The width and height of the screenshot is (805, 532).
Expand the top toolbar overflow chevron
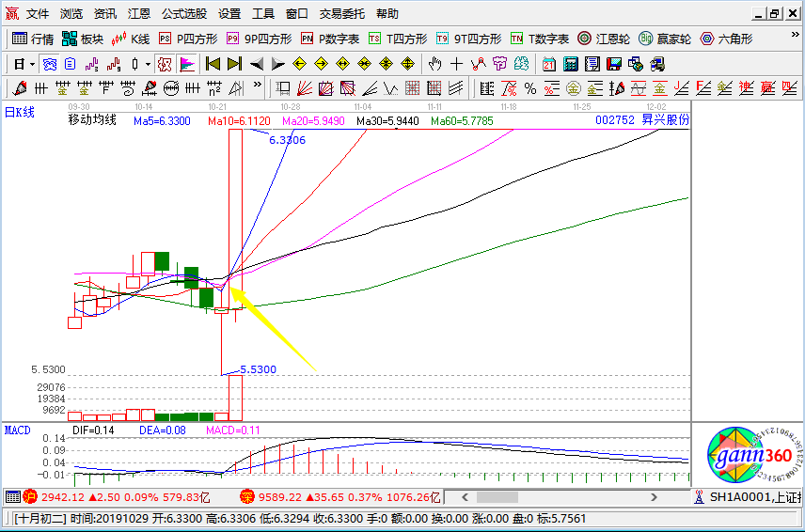(796, 35)
